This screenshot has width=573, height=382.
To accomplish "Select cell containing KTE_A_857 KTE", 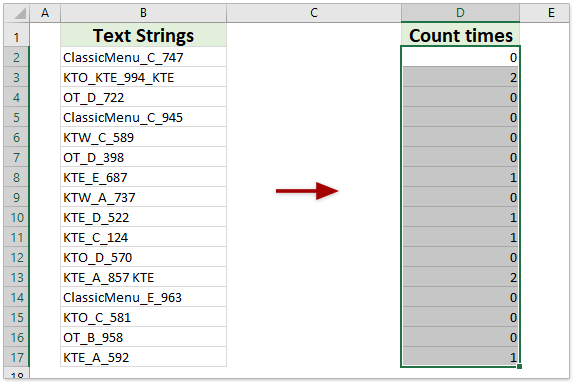I will pyautogui.click(x=143, y=277).
